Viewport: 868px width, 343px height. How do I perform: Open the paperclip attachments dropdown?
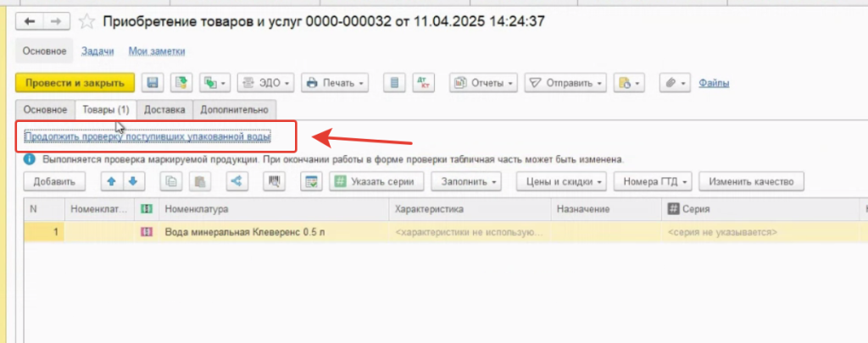pyautogui.click(x=674, y=83)
